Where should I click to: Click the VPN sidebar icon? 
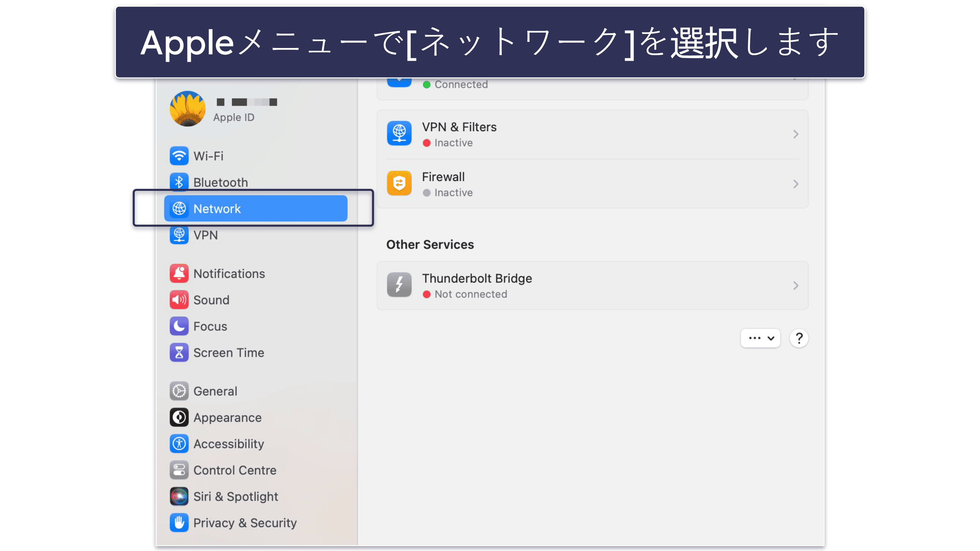pos(179,235)
